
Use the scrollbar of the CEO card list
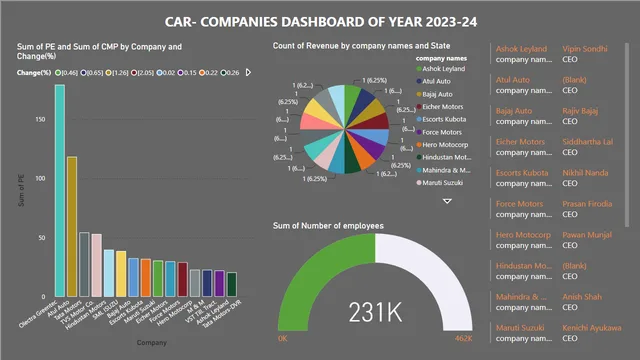click(x=627, y=135)
